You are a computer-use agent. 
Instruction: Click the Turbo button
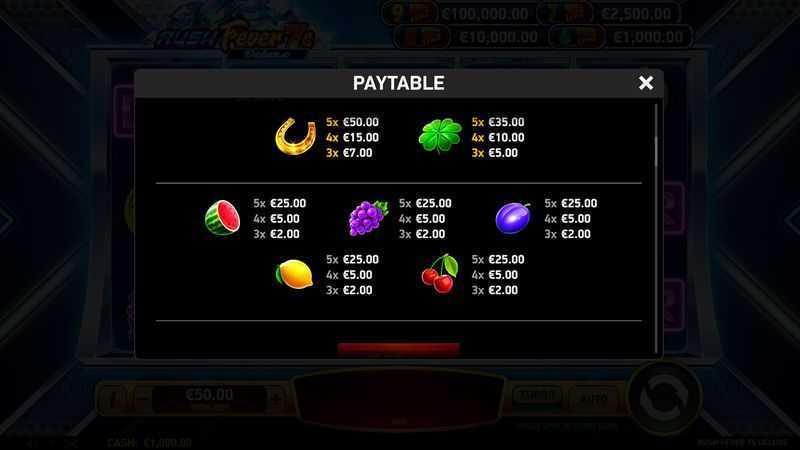tap(537, 396)
